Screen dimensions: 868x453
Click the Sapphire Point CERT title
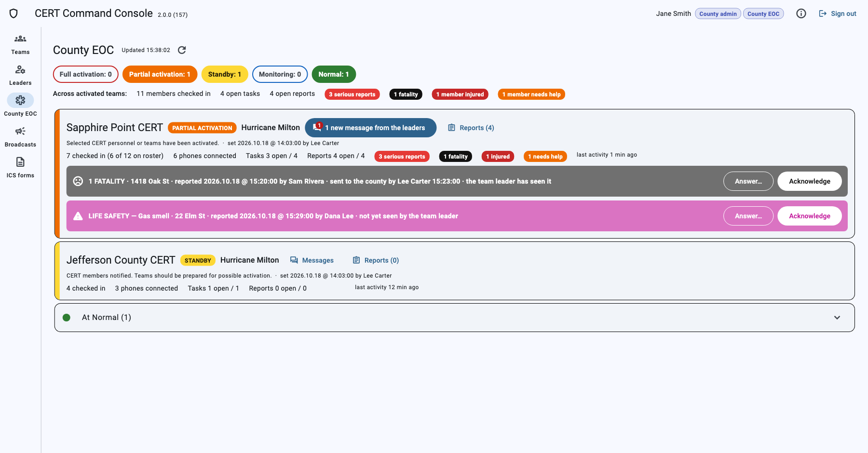point(115,128)
